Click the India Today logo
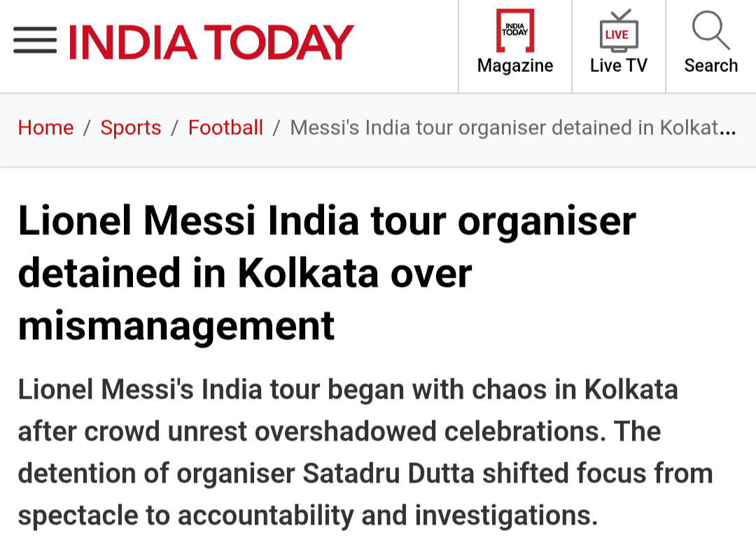 (211, 42)
